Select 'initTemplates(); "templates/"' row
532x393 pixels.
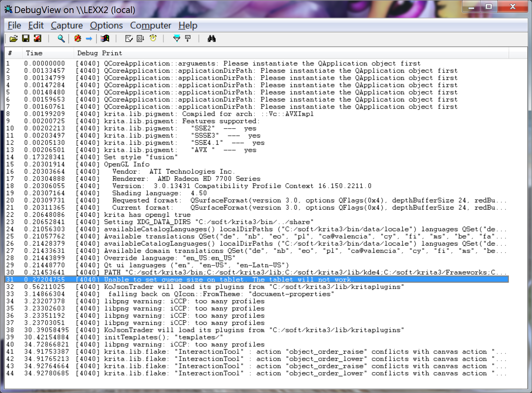[257, 337]
